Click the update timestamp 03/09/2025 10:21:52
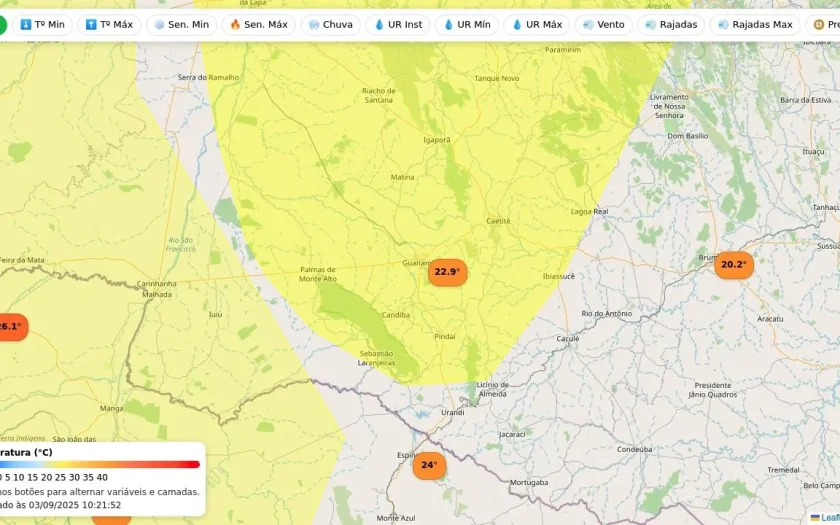 [74, 505]
